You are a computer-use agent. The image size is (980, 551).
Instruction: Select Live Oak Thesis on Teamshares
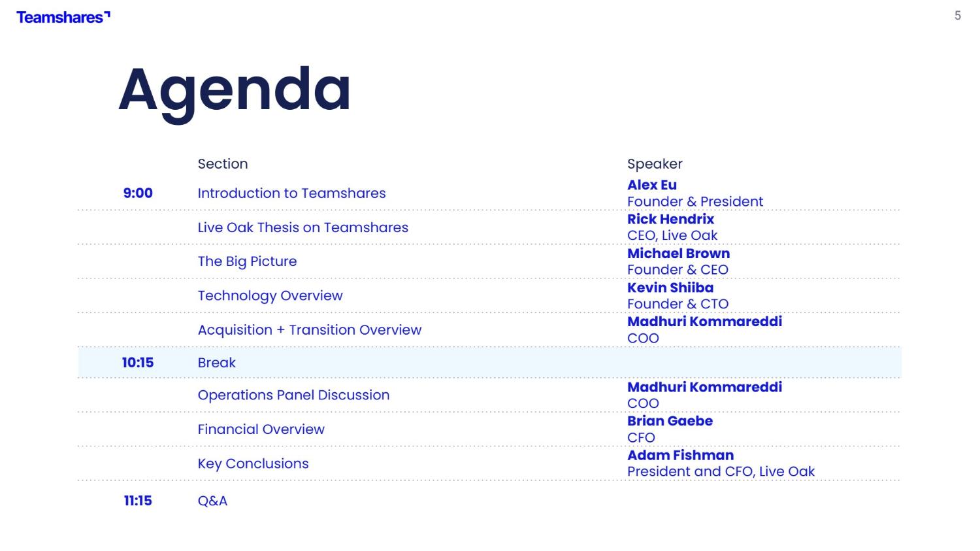tap(302, 227)
